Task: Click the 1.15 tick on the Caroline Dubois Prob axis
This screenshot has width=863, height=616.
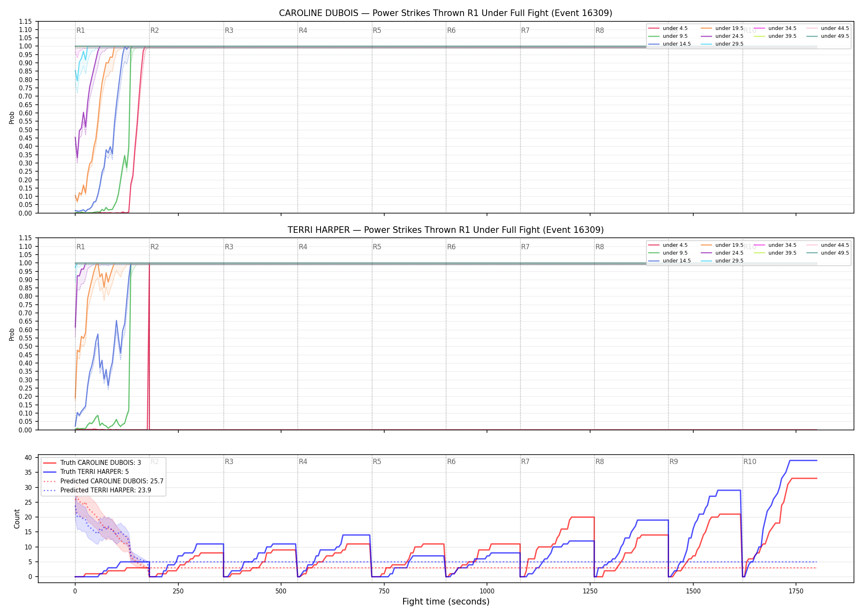Action: pos(25,21)
